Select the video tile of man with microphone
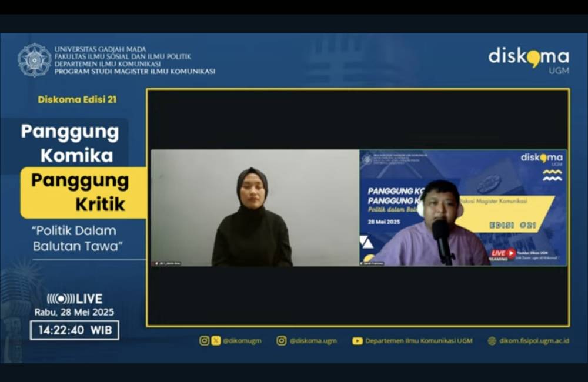588x382 pixels. pyautogui.click(x=463, y=208)
